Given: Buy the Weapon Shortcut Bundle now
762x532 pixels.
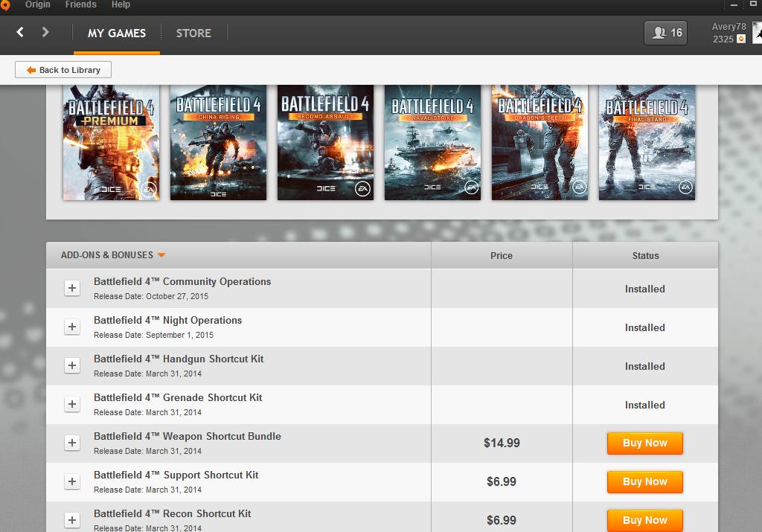Looking at the screenshot, I should [644, 443].
